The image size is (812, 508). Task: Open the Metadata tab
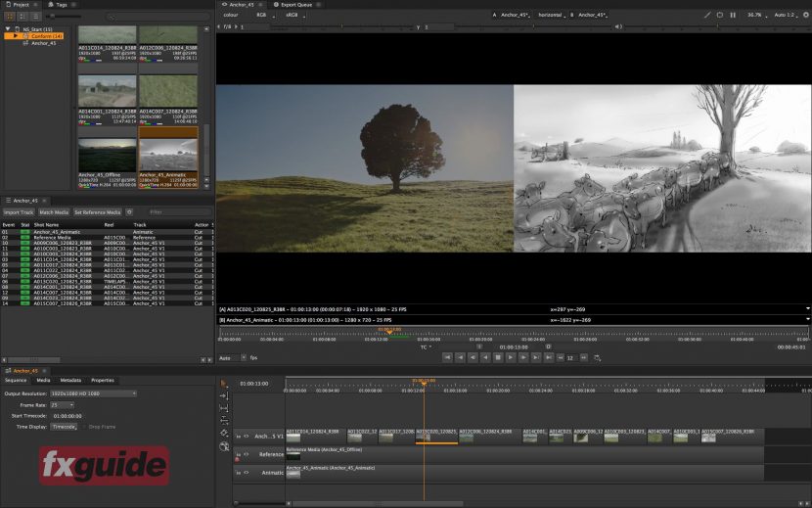coord(70,380)
